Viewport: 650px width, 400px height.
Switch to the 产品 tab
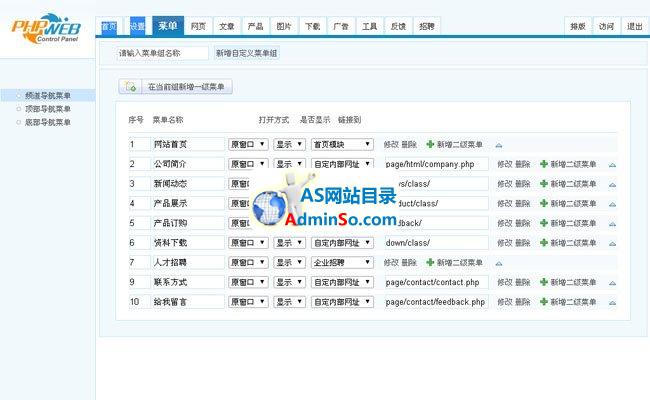tap(255, 27)
